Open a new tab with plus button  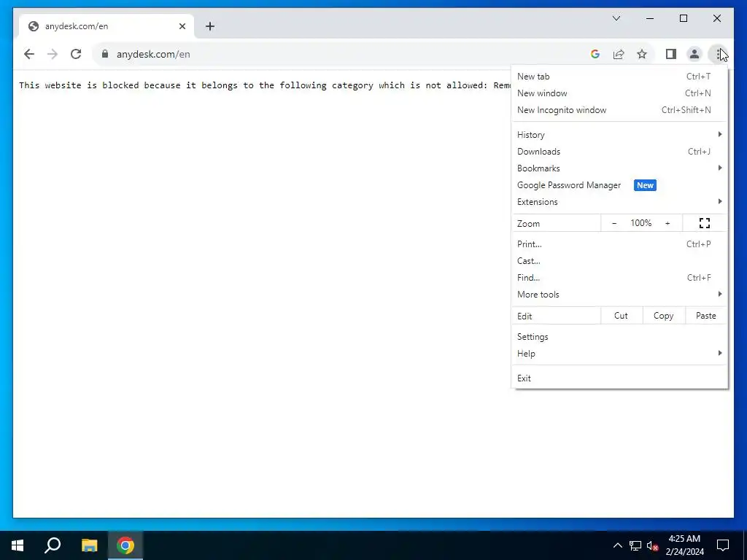[x=210, y=26]
